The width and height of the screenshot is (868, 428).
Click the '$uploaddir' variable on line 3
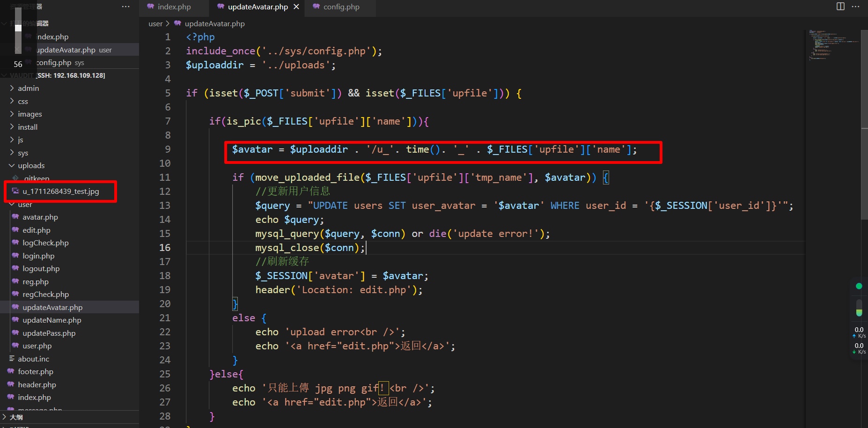point(215,65)
